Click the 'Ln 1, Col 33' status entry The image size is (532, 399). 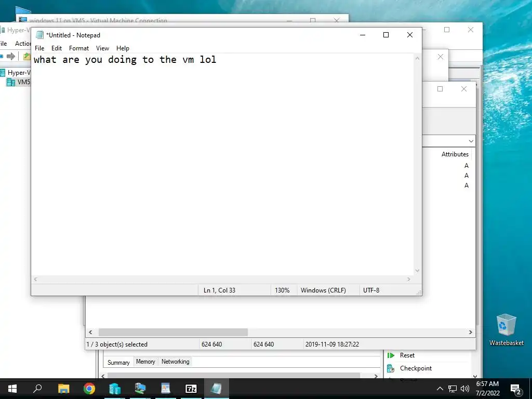pos(219,290)
